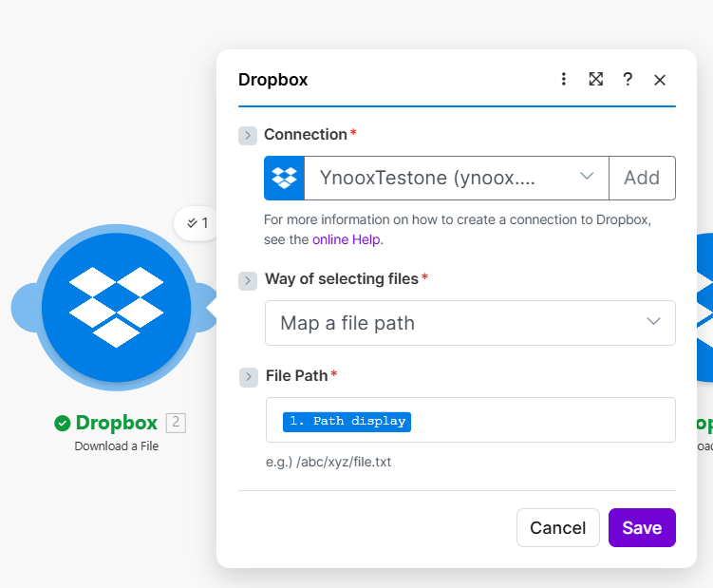Click the green check next to Dropbox label

(x=63, y=423)
